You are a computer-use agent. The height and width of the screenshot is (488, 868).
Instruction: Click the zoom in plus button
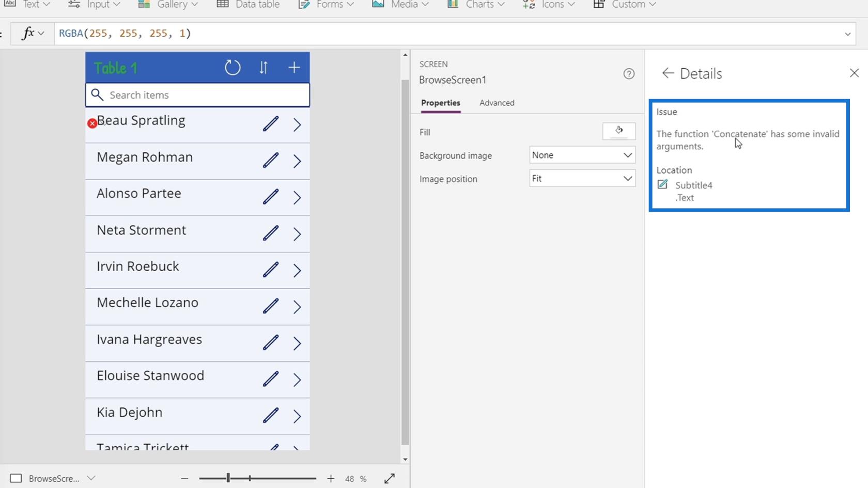click(331, 479)
